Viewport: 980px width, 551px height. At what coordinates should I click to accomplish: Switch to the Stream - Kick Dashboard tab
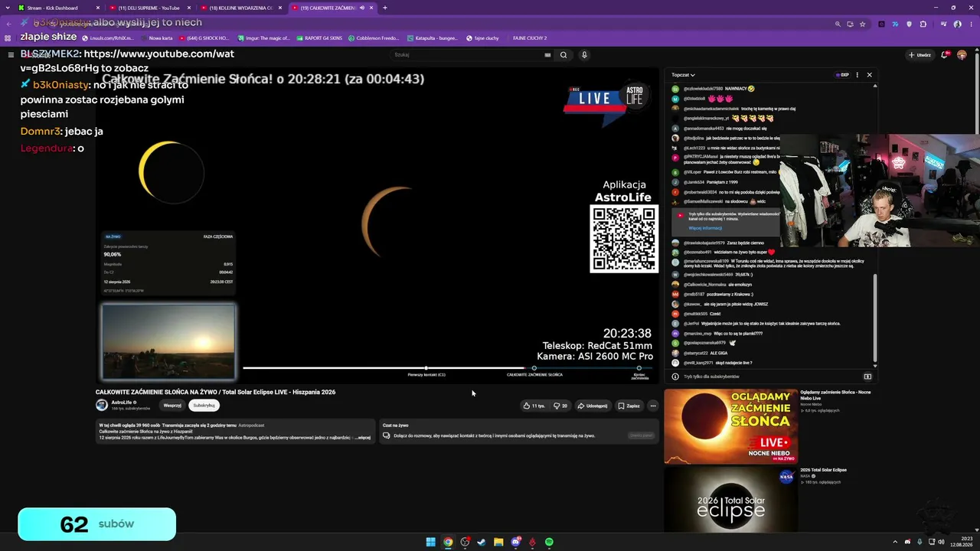click(57, 8)
